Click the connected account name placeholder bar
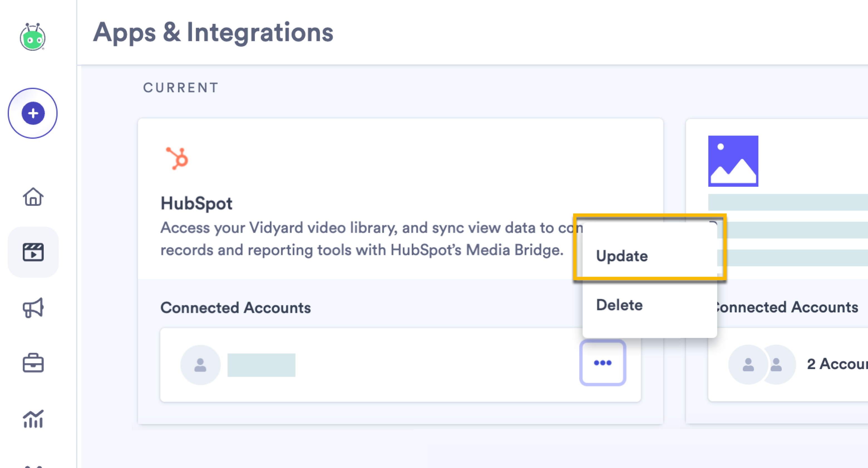The height and width of the screenshot is (468, 868). (262, 365)
